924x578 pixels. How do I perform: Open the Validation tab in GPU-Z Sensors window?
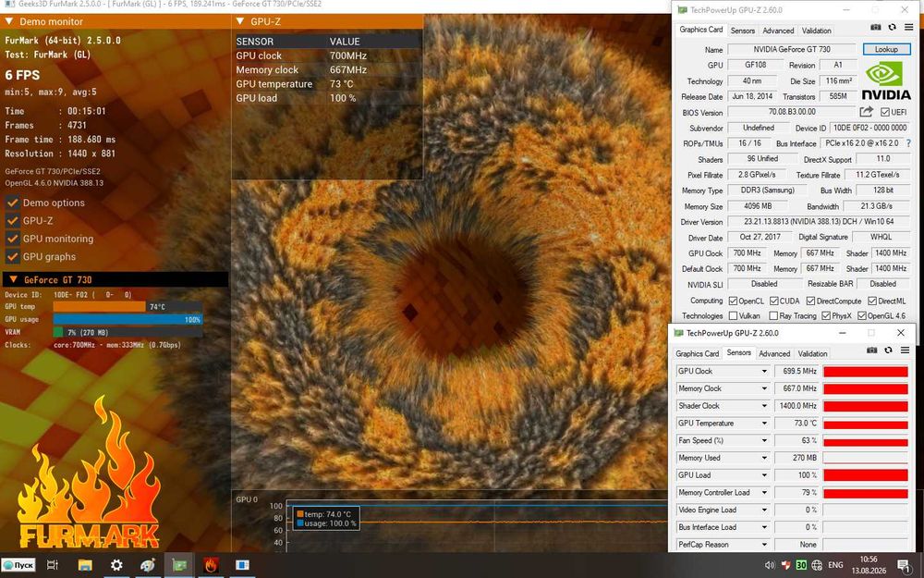click(x=812, y=354)
